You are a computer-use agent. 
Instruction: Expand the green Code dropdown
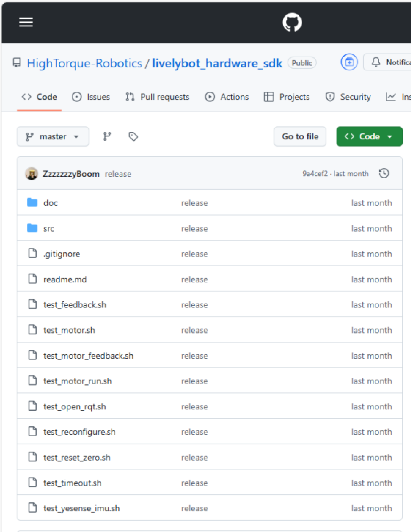click(x=369, y=137)
